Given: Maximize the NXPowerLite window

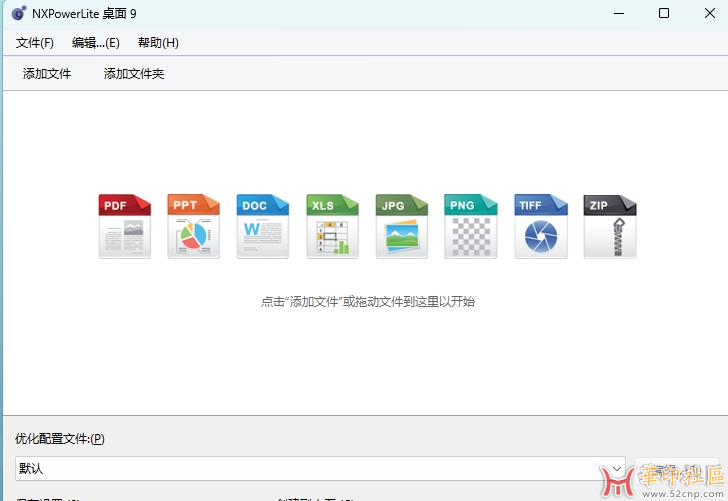Looking at the screenshot, I should tap(664, 14).
